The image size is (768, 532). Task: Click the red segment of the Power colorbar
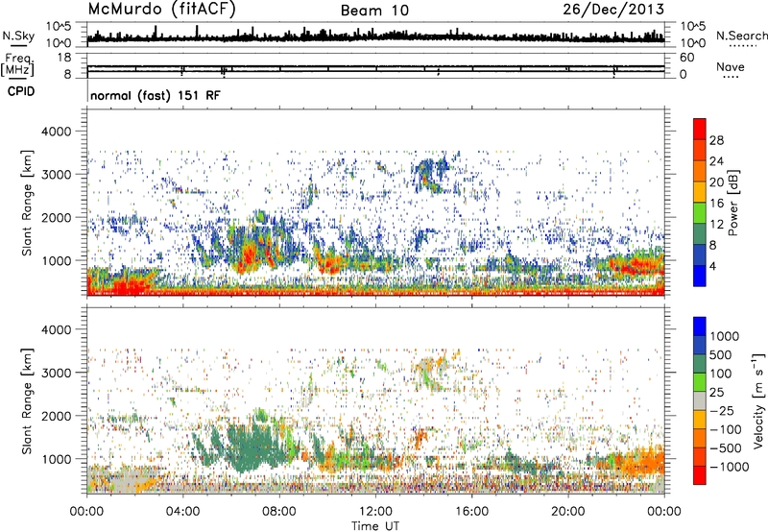(700, 129)
